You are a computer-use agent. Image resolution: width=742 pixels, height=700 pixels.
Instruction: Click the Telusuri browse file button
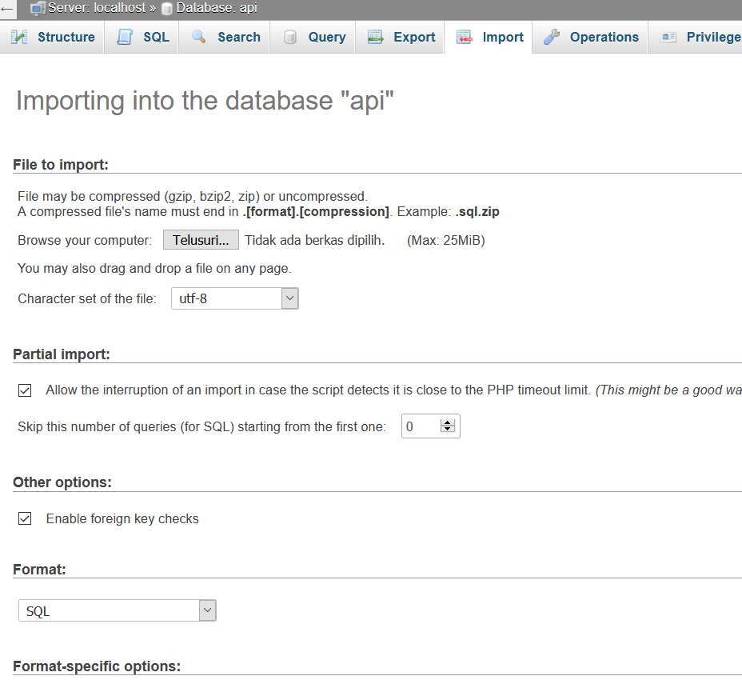click(x=201, y=240)
